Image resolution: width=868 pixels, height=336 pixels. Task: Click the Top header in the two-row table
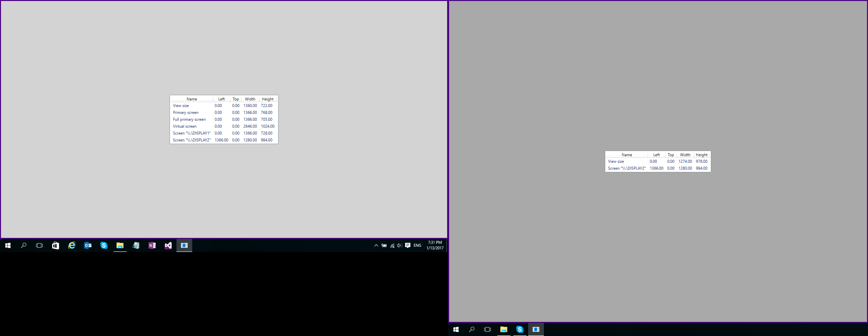click(x=671, y=155)
